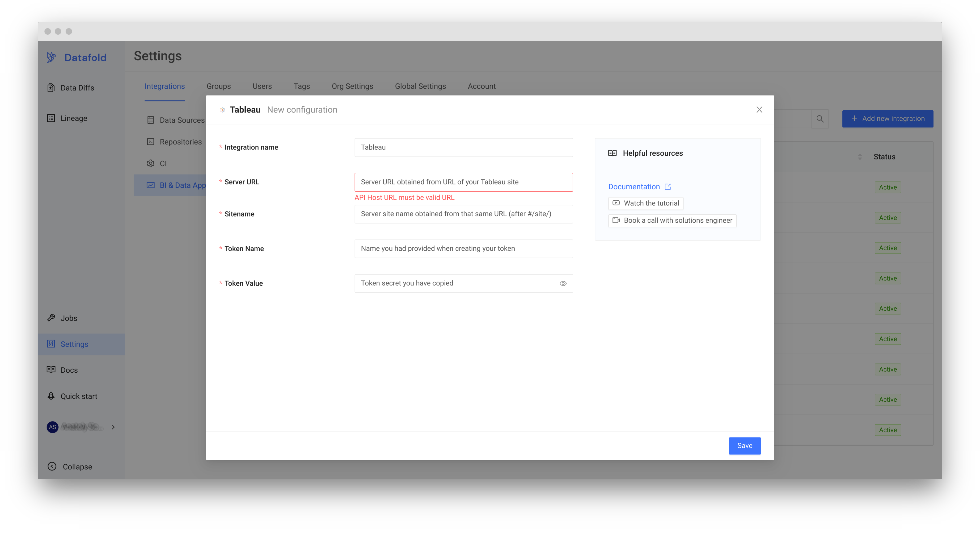
Task: Select BI & Data Apps chart icon
Action: pyautogui.click(x=151, y=185)
